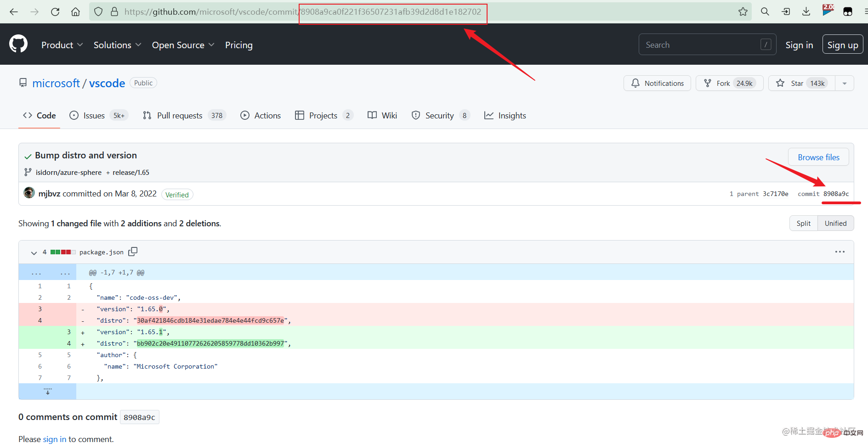Image resolution: width=868 pixels, height=448 pixels.
Task: Bookmark this page with the star icon
Action: [743, 12]
